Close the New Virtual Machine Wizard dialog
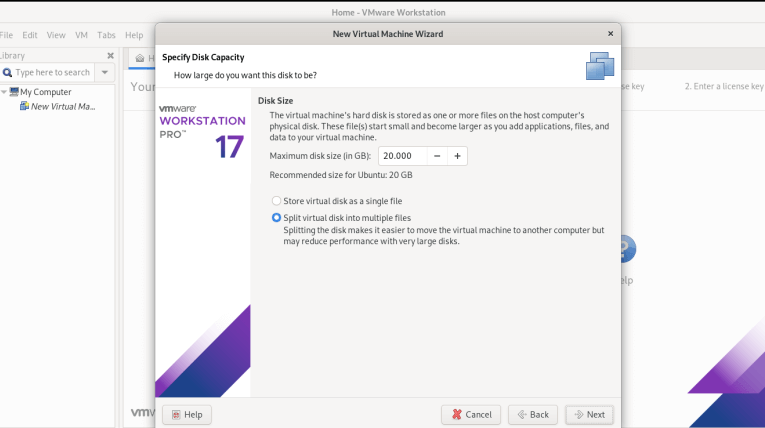 tap(610, 34)
